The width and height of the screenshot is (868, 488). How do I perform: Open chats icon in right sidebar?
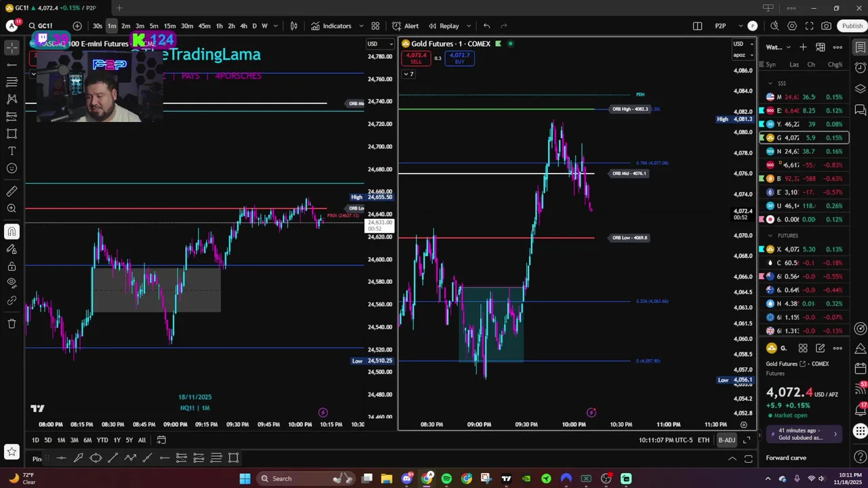(x=860, y=110)
